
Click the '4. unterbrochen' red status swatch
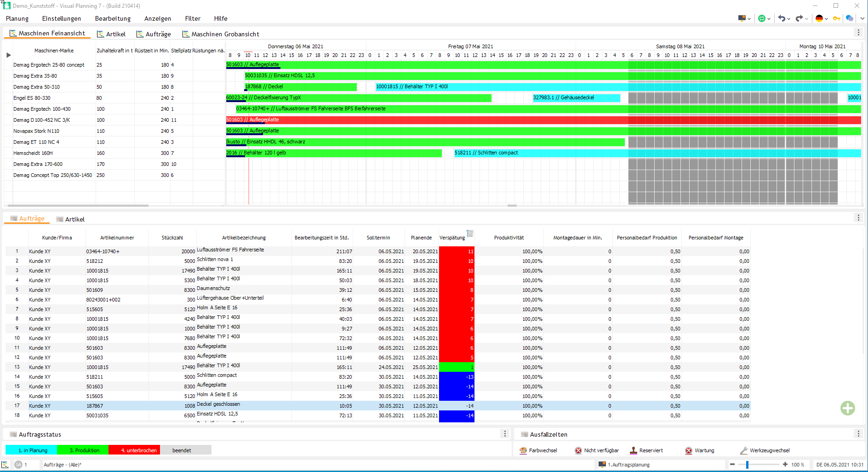pyautogui.click(x=134, y=450)
